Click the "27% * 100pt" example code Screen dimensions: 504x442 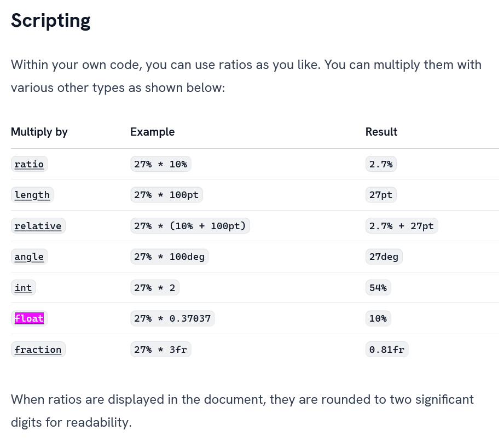pos(166,195)
